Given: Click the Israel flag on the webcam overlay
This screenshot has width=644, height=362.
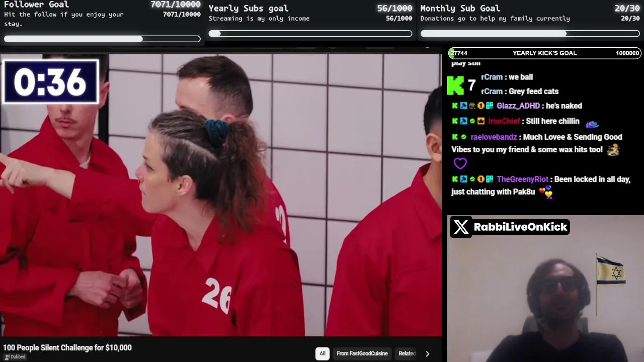Looking at the screenshot, I should 611,271.
